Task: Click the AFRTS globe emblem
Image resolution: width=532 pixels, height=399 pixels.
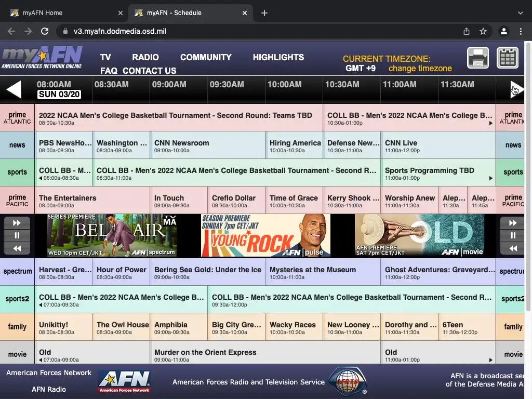Action: (x=348, y=382)
